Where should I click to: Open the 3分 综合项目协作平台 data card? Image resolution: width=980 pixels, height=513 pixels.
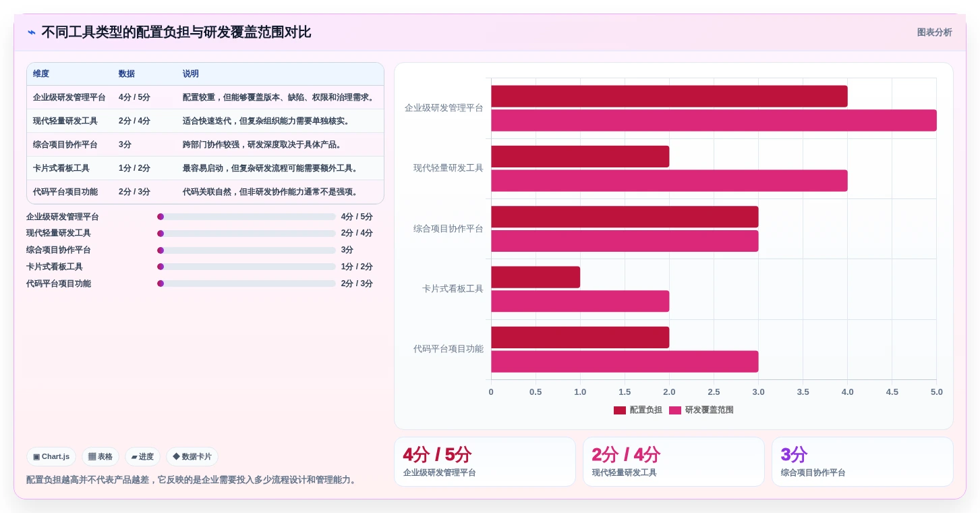863,462
